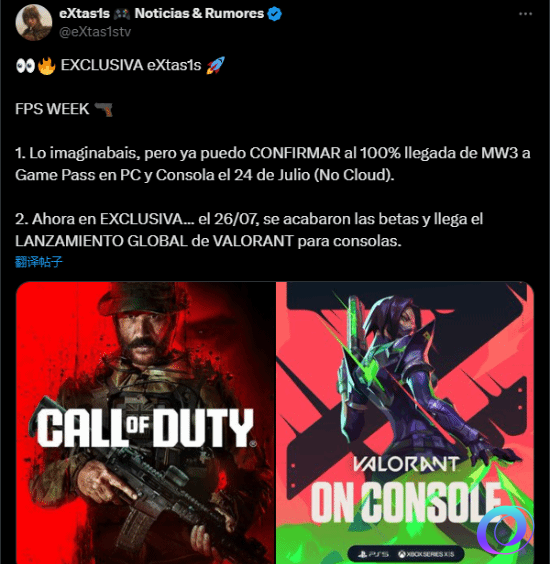Open the three-dot post options menu

(x=525, y=14)
